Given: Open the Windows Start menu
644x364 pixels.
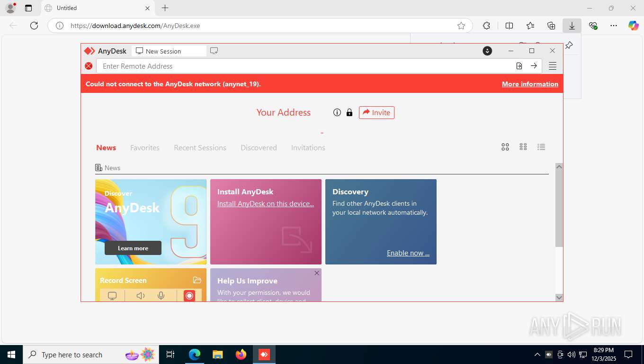Looking at the screenshot, I should click(x=11, y=355).
